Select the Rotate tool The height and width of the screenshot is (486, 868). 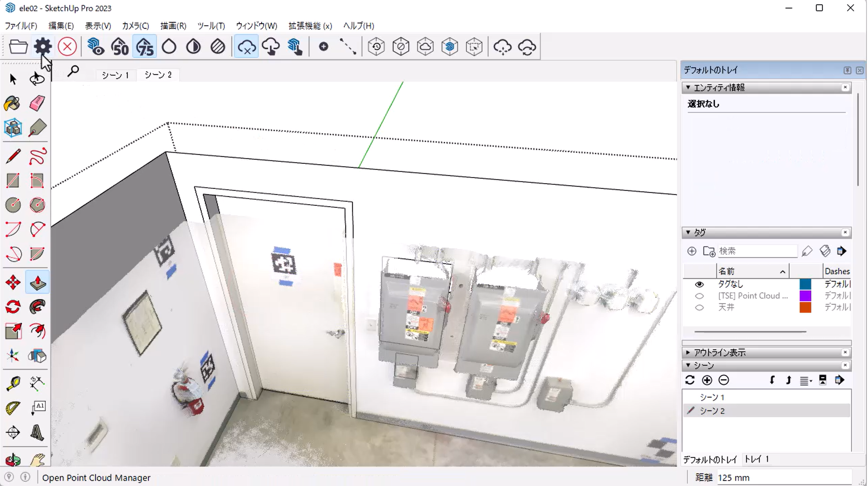(x=13, y=307)
